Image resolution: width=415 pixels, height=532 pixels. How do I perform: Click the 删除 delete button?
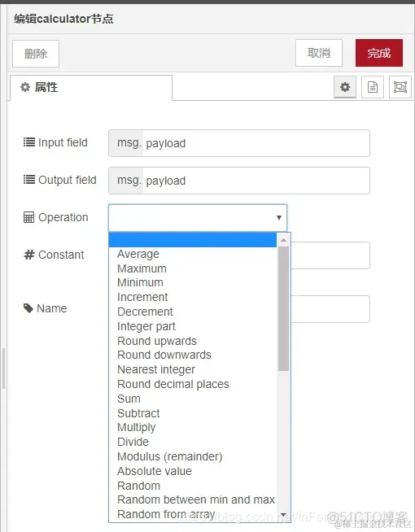click(36, 54)
